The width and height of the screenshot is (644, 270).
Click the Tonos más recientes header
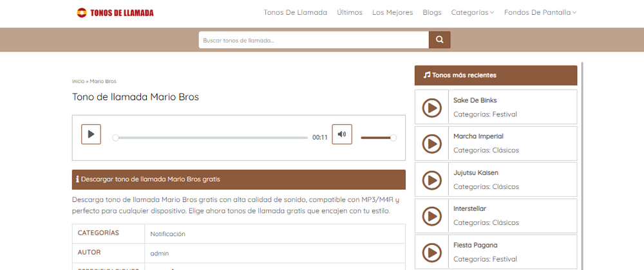(496, 75)
